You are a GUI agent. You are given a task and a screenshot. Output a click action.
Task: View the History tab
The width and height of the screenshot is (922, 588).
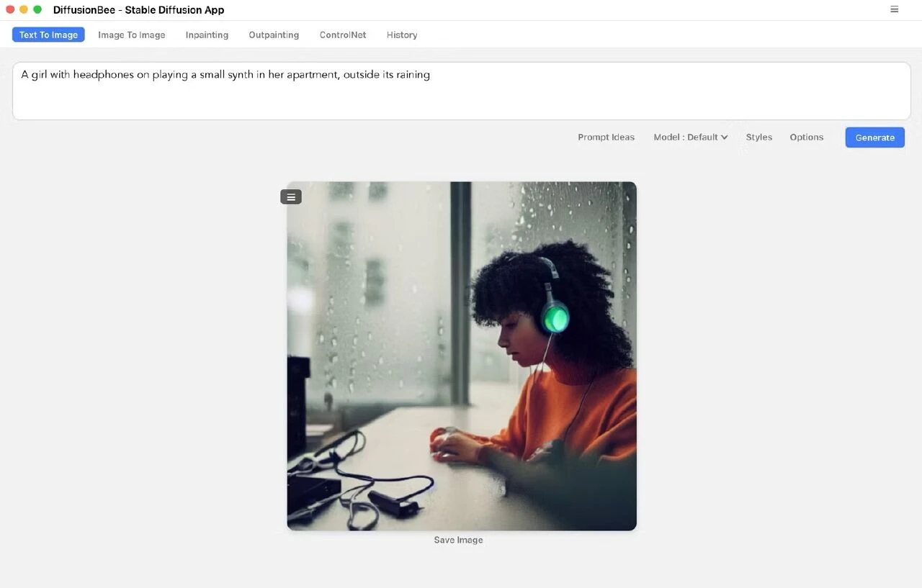coord(401,35)
